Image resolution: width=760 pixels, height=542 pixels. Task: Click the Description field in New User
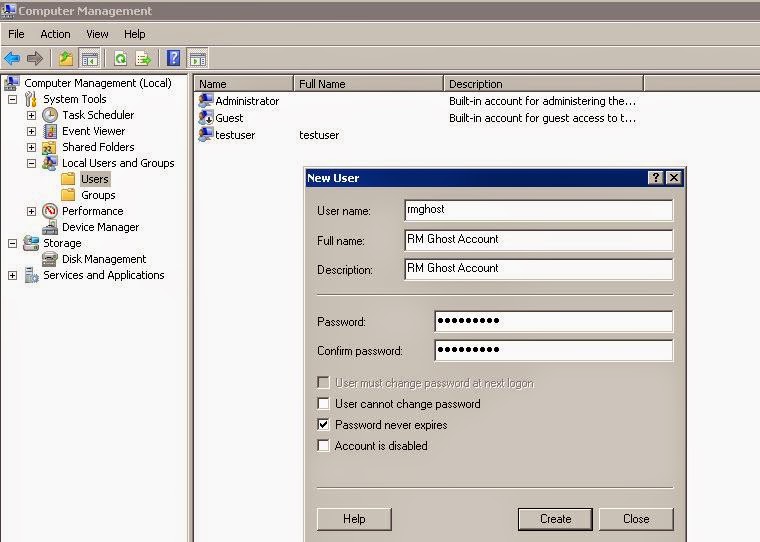coord(538,269)
